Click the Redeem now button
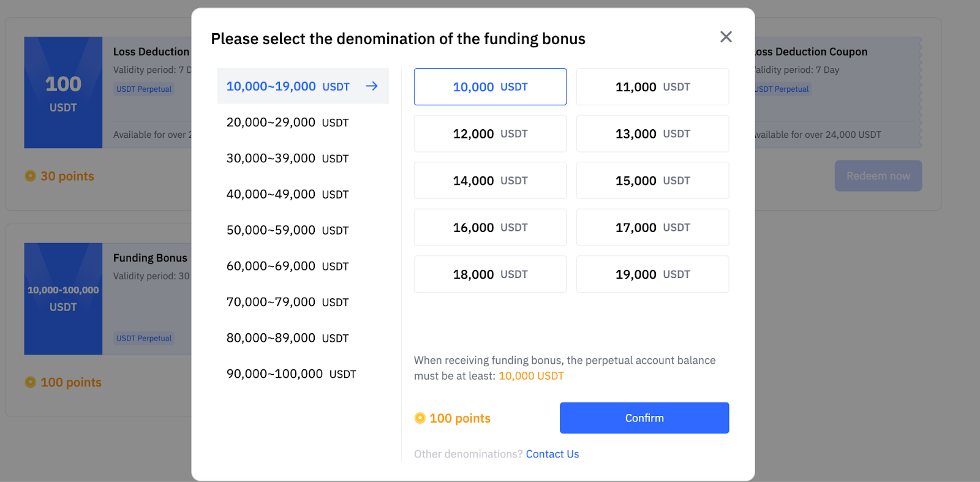980x482 pixels. [x=878, y=176]
